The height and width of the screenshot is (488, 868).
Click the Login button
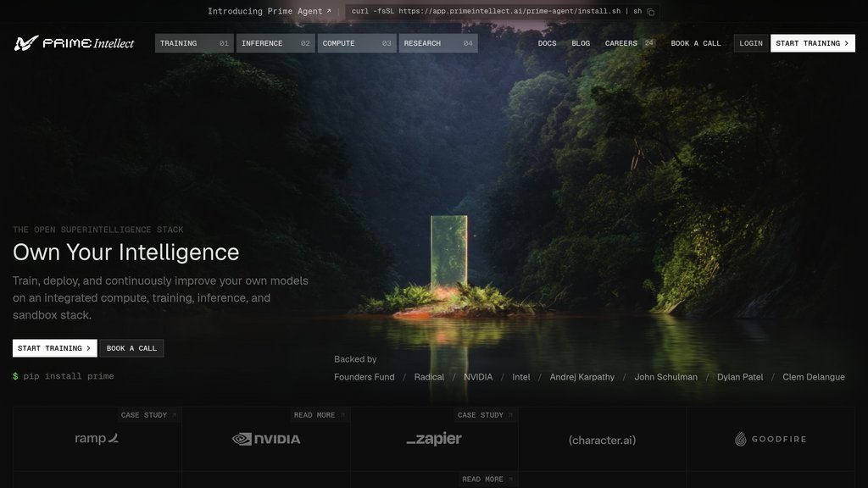[x=751, y=43]
